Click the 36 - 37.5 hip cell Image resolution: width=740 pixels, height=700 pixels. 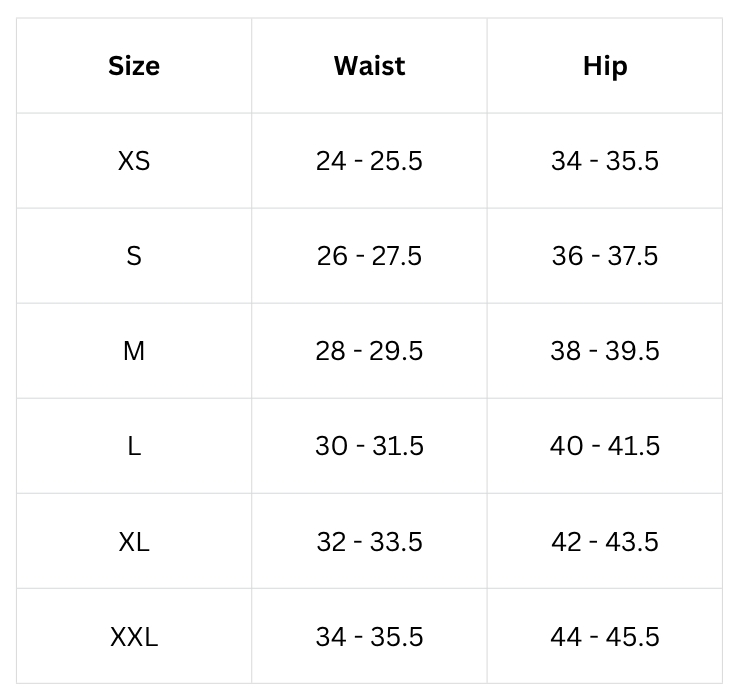[605, 256]
